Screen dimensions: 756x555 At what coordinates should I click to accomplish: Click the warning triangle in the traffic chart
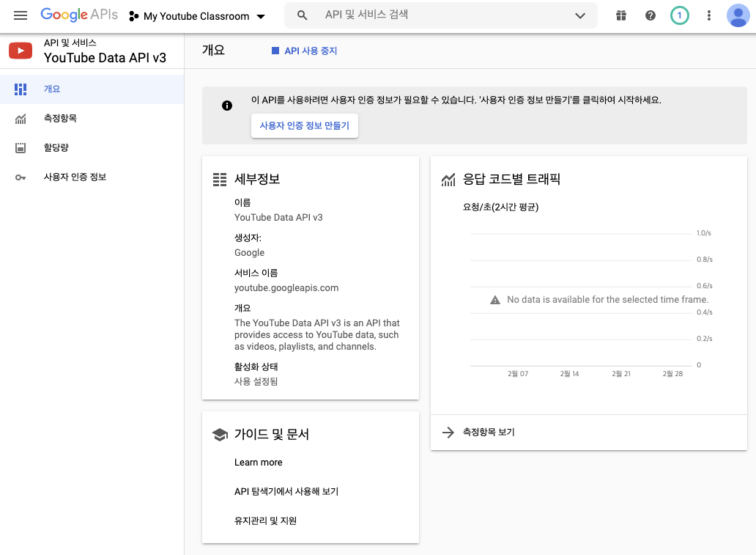pos(495,300)
